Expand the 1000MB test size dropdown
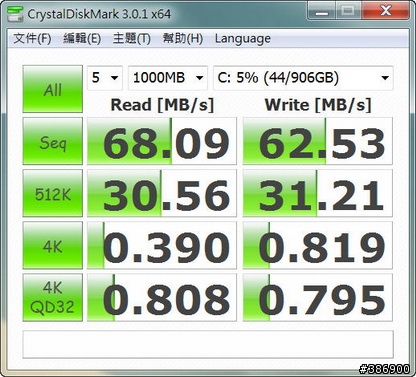The image size is (416, 377). pyautogui.click(x=168, y=78)
